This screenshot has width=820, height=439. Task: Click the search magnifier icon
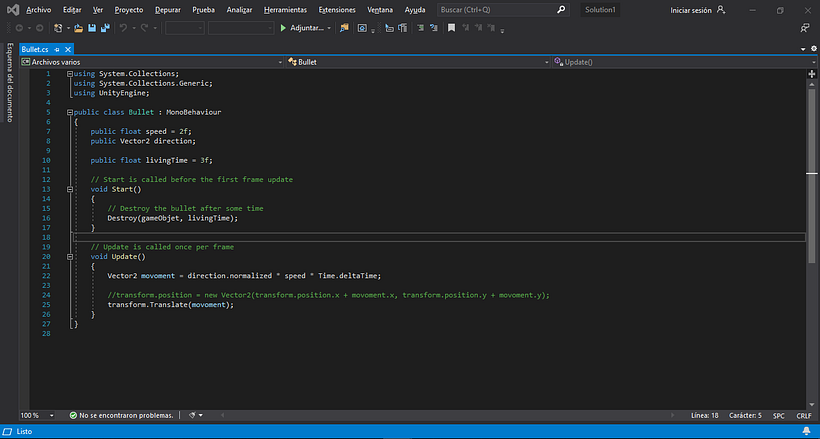pos(561,9)
